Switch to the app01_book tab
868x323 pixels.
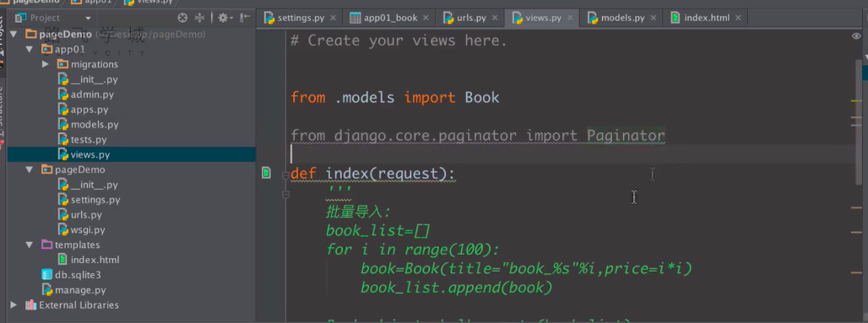390,18
